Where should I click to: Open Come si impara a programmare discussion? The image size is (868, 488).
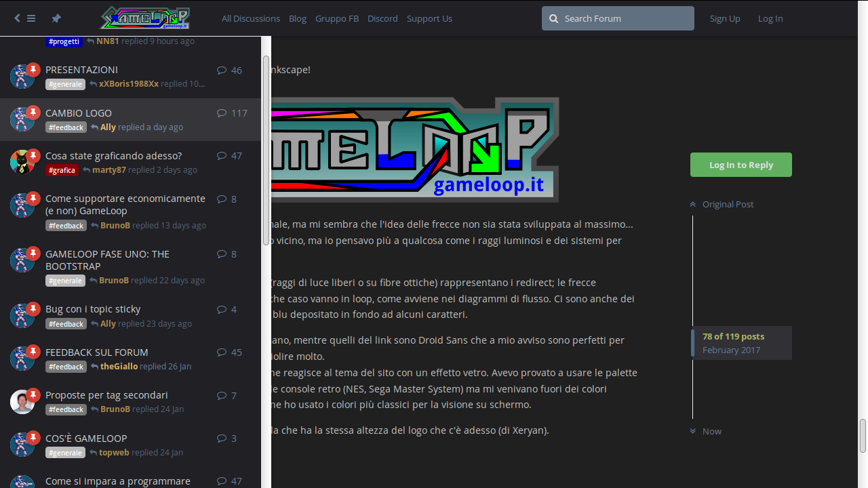118,481
